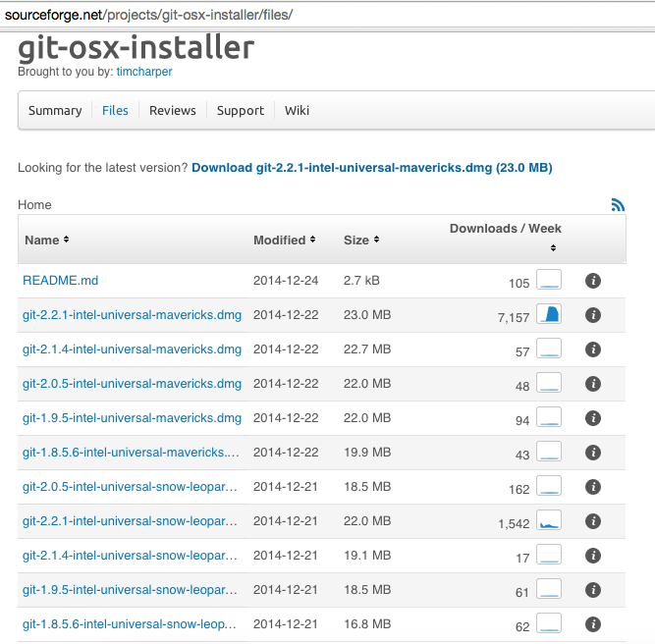Sort file list by Name column
This screenshot has width=655, height=644.
[x=46, y=240]
